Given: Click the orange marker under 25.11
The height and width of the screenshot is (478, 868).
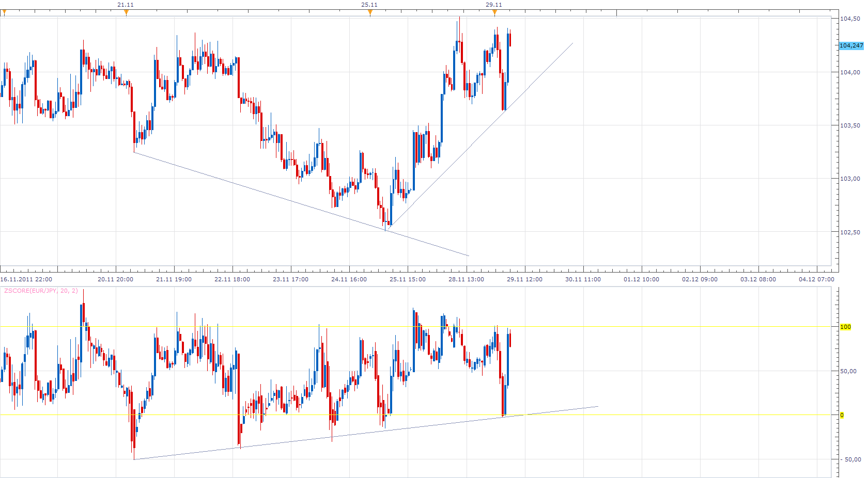Looking at the screenshot, I should click(x=370, y=13).
